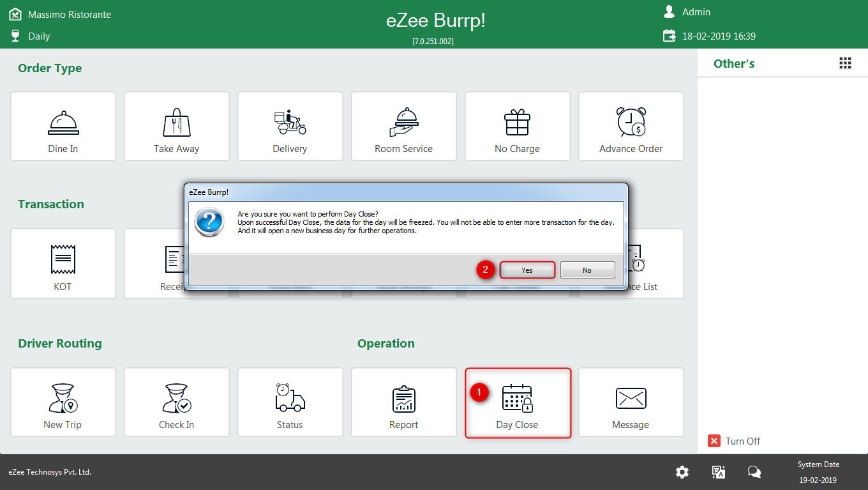Viewport: 868px width, 490px height.
Task: Open the Message tile
Action: click(631, 402)
